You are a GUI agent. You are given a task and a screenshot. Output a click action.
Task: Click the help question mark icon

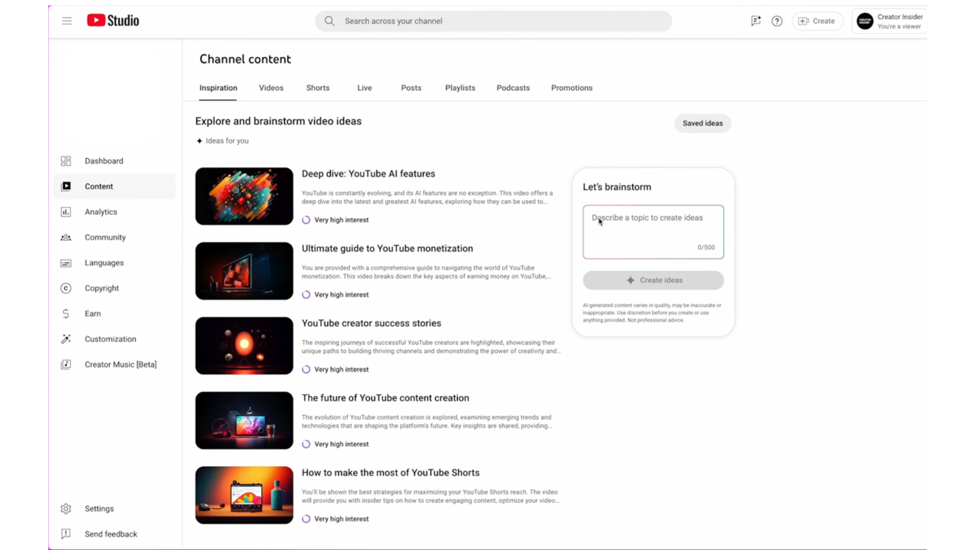pyautogui.click(x=777, y=21)
